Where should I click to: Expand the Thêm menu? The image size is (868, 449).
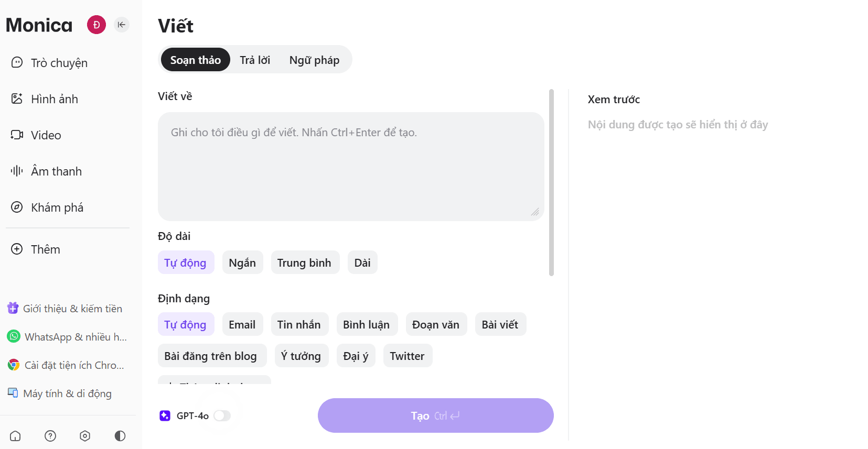pyautogui.click(x=45, y=249)
